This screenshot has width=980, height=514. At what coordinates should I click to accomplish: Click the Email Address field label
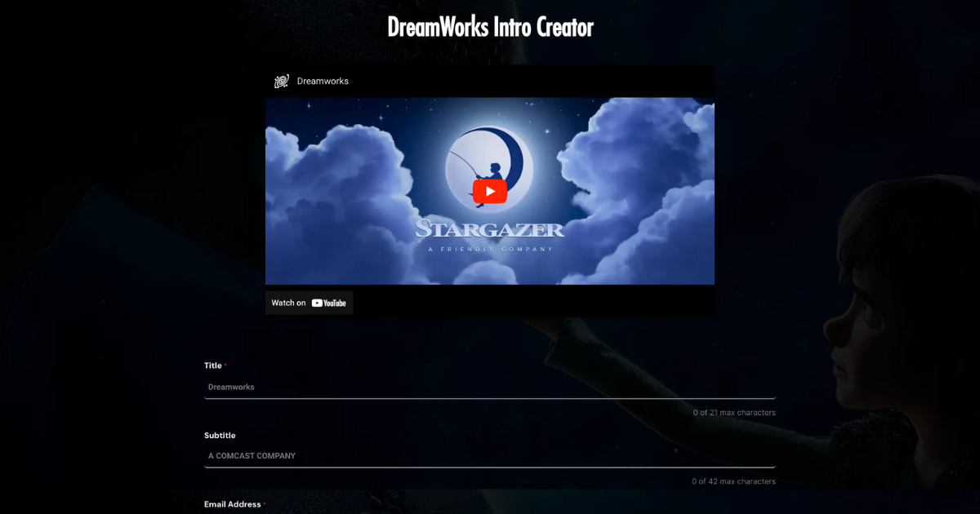click(x=231, y=504)
